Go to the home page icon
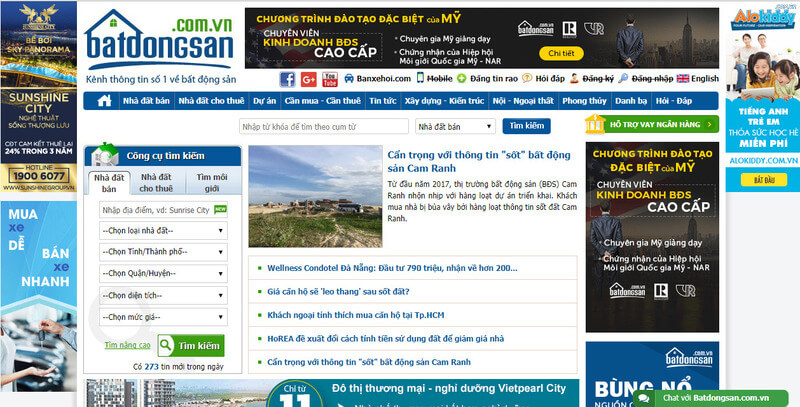Image resolution: width=800 pixels, height=407 pixels. (103, 101)
